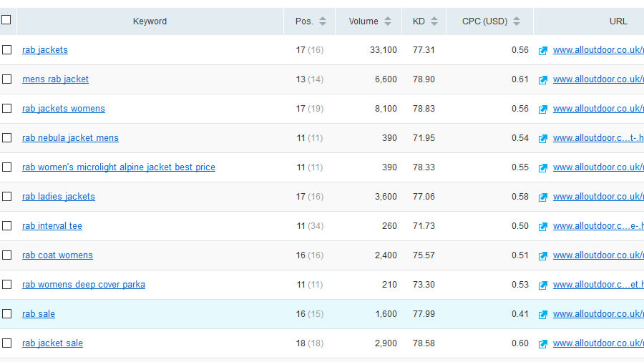The height and width of the screenshot is (362, 644).
Task: Check the box for rab jackets keyword
Action: 6,49
